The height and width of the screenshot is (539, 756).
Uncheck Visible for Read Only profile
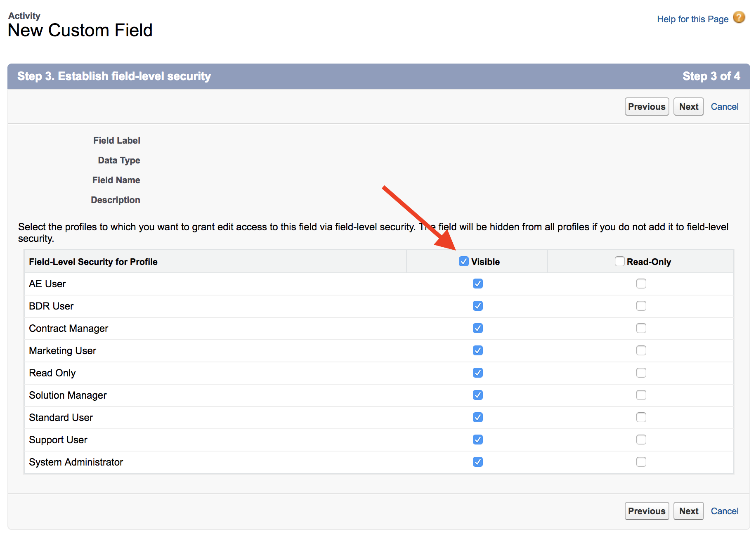478,373
